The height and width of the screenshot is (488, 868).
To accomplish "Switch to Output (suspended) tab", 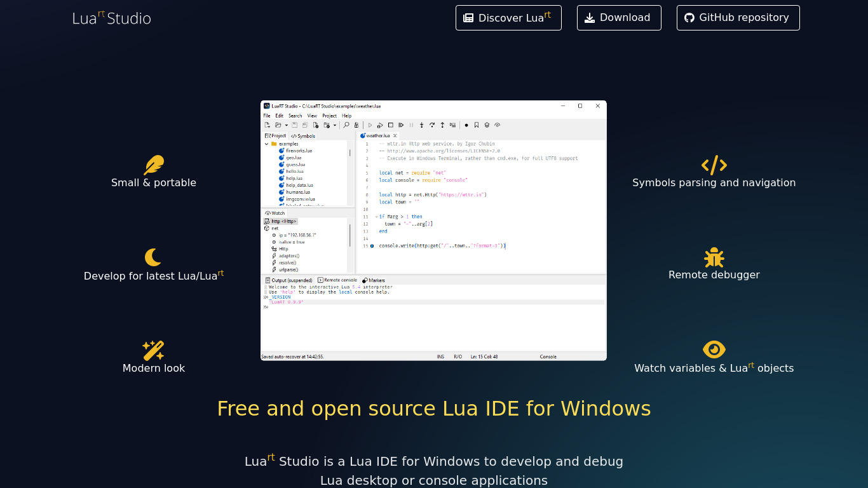I will 288,280.
